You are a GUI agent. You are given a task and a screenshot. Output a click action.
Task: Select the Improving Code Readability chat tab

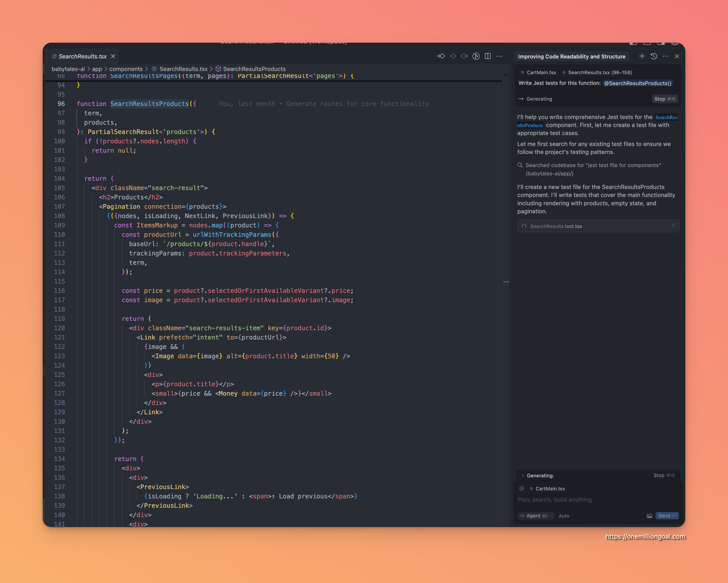click(571, 56)
